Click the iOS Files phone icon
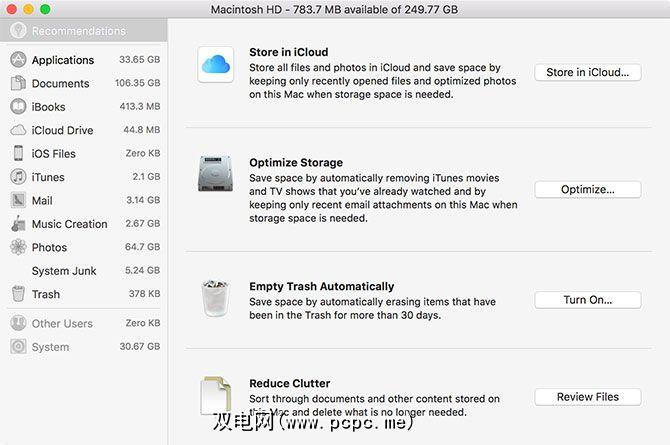The width and height of the screenshot is (670, 445). coord(18,153)
